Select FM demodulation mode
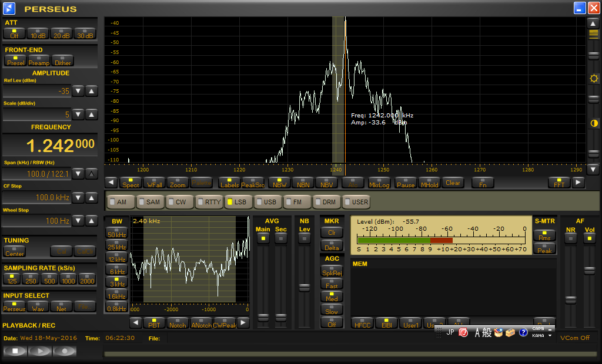The height and width of the screenshot is (364, 602). 297,202
